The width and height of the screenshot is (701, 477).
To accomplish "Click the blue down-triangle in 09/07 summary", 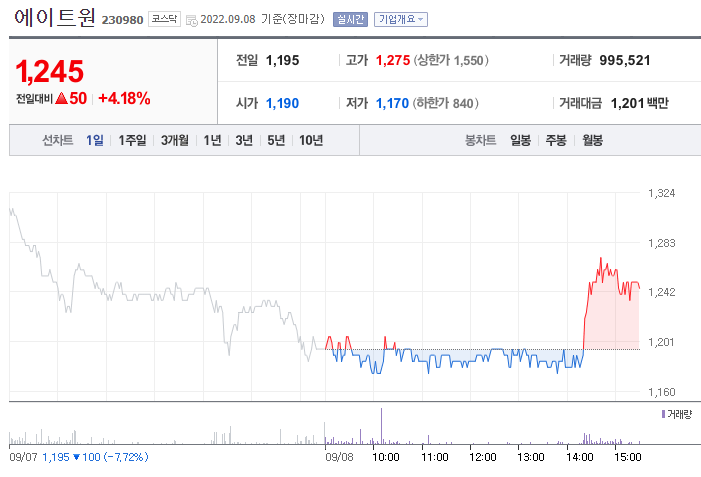I will tap(76, 457).
